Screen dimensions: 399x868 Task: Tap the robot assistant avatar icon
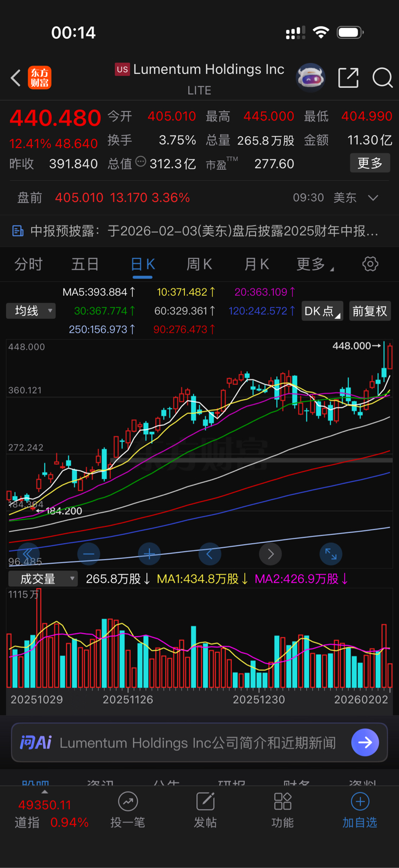point(310,78)
